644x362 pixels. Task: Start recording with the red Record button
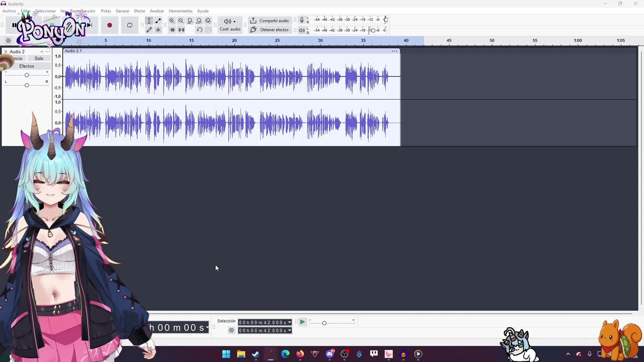pyautogui.click(x=109, y=25)
